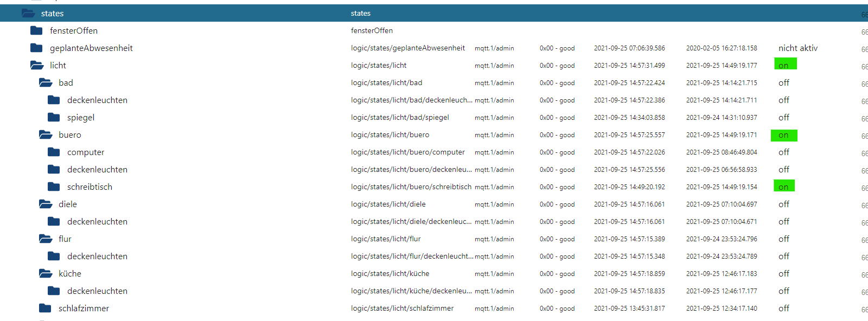Click green 'on' value of logic/states/licht/buero
Image resolution: width=868 pixels, height=321 pixels.
[784, 135]
